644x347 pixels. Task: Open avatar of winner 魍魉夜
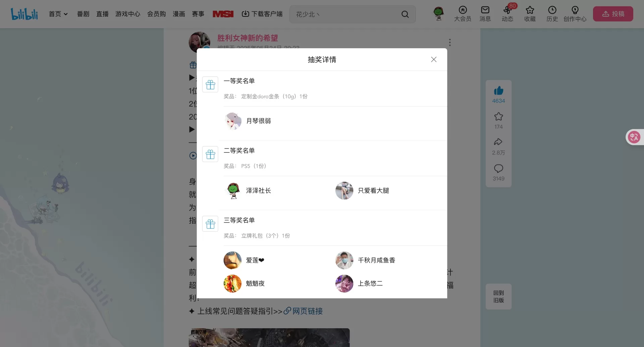[232, 283]
